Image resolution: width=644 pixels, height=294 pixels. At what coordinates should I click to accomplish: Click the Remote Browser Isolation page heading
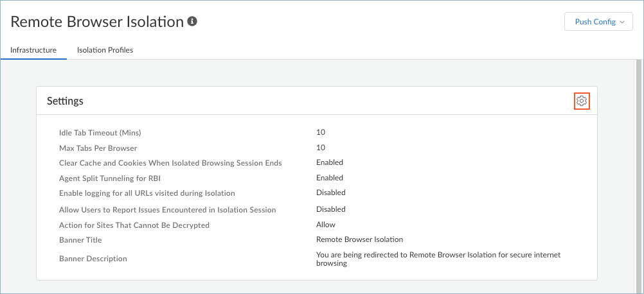click(x=97, y=22)
